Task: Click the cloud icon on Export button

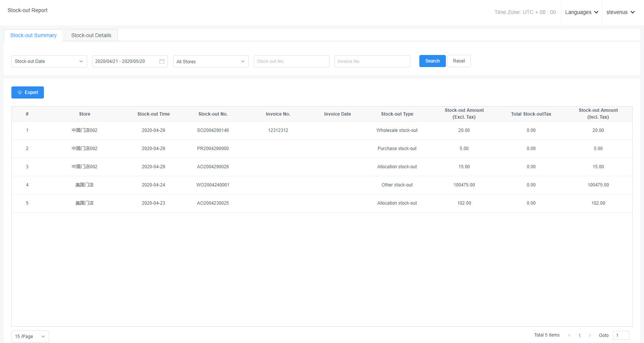Action: click(20, 92)
